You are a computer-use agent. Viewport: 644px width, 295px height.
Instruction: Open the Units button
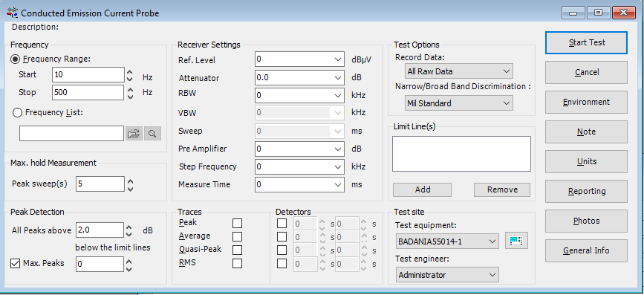[x=587, y=161]
